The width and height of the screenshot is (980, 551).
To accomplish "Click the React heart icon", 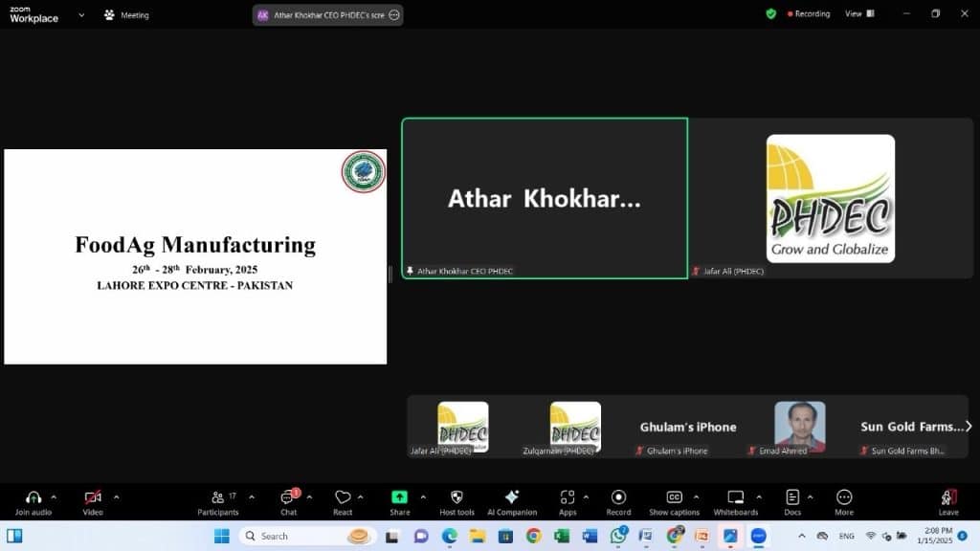I will pyautogui.click(x=343, y=498).
